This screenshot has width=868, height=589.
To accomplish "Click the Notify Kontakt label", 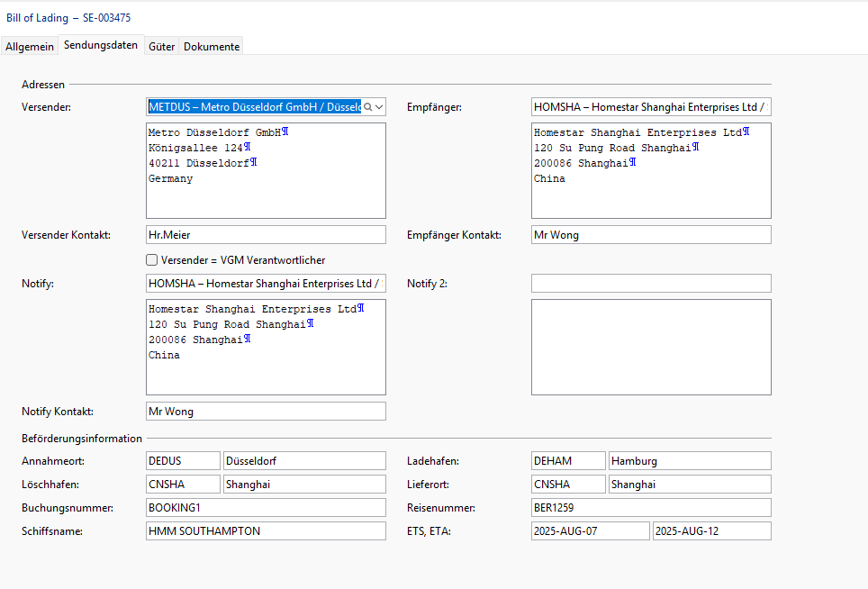I will 58,412.
